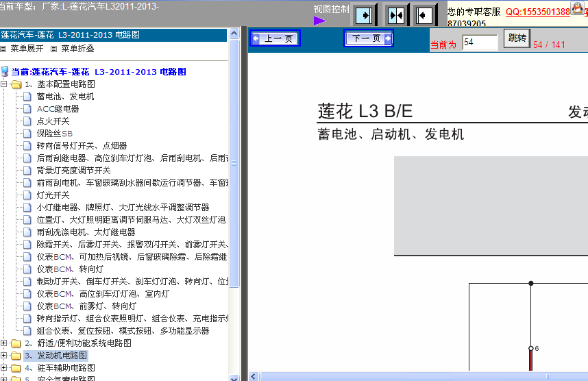Viewport: 588px width, 381px height.
Task: Open 雨刮洗涤电机、大灯继电器 diagram
Action: (86, 232)
